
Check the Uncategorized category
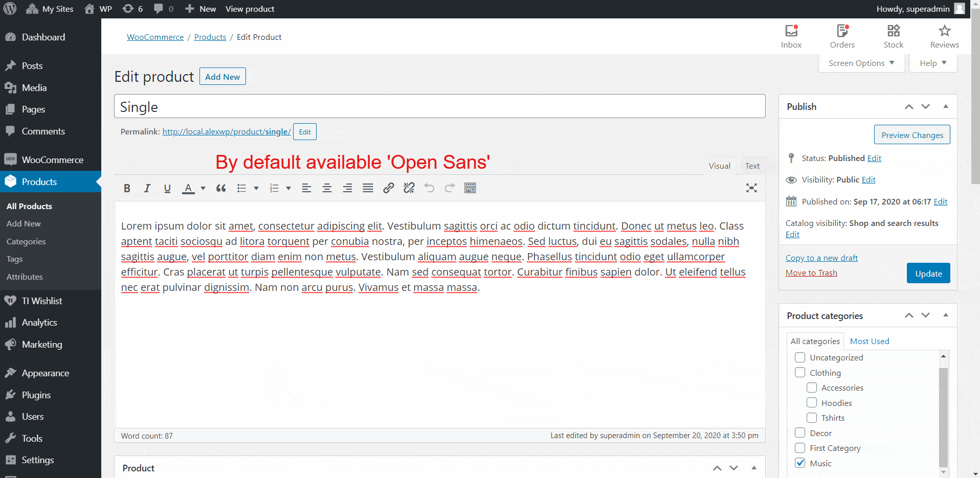[x=800, y=357]
